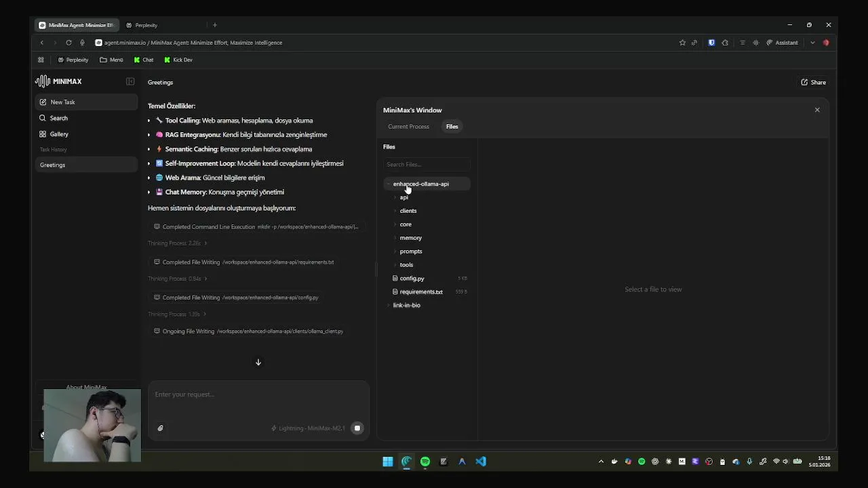
Task: Expand the 2.26s Thinking Process
Action: click(178, 243)
